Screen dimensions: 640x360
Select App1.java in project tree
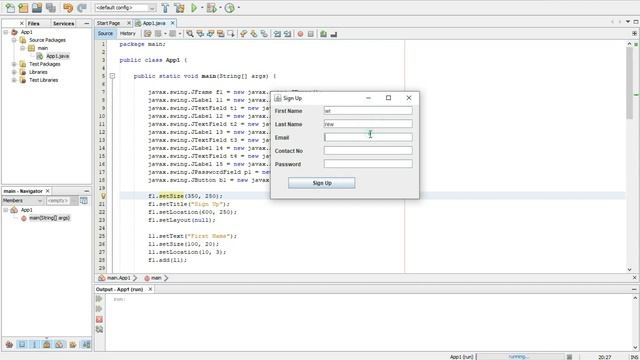pos(57,56)
